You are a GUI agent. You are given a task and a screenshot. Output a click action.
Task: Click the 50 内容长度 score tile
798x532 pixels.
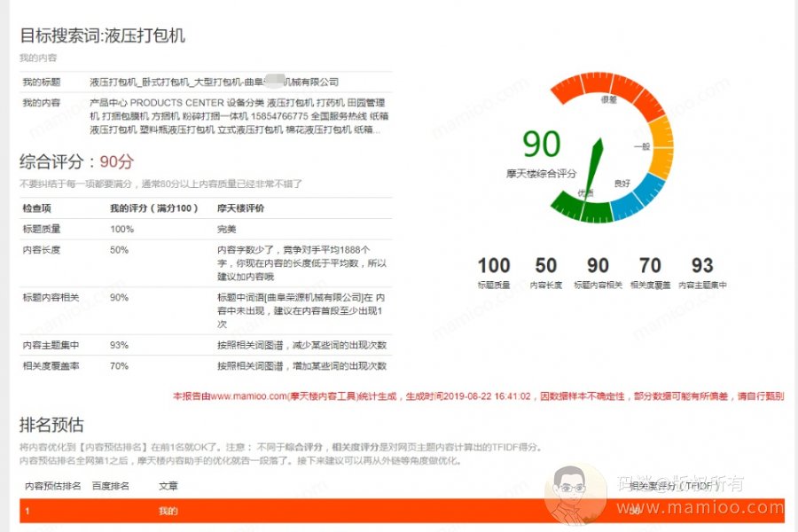click(545, 271)
